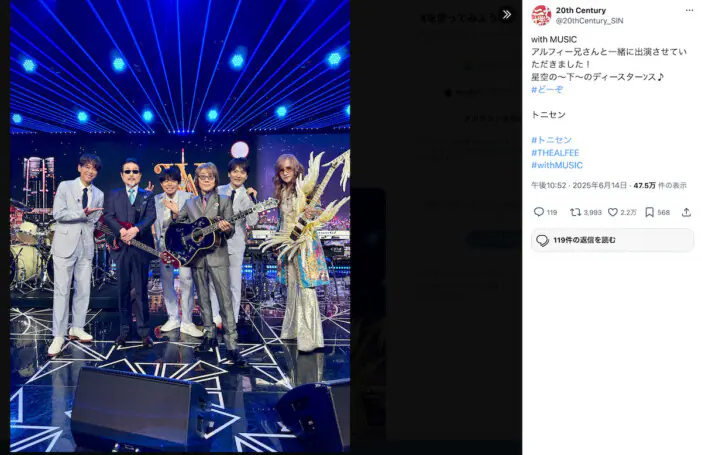
Task: Click the 20th Century display name
Action: (581, 10)
